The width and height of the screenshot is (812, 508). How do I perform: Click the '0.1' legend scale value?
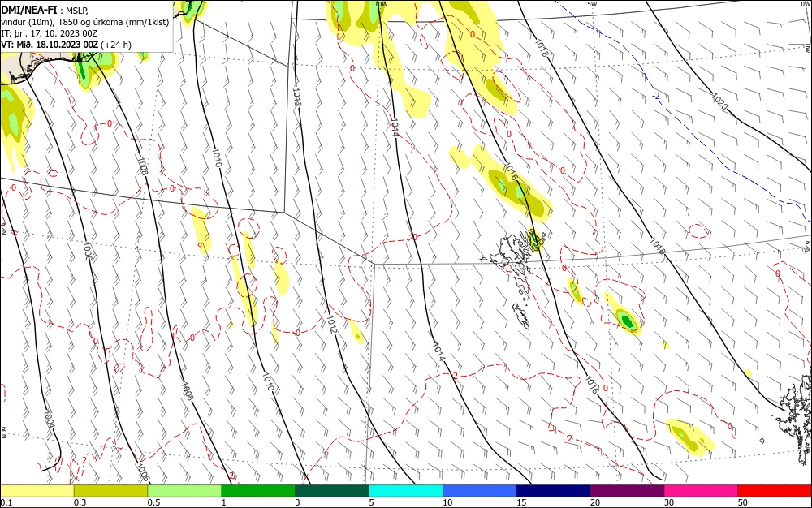pyautogui.click(x=6, y=502)
